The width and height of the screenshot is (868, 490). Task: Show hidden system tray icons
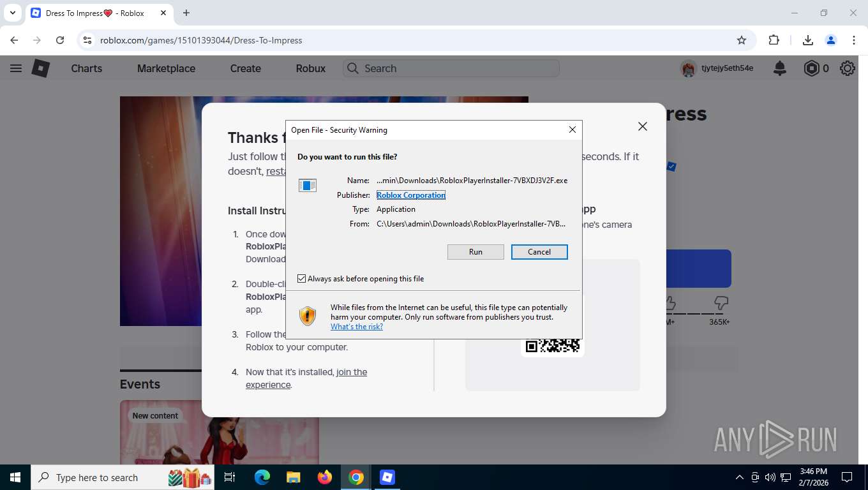point(740,477)
